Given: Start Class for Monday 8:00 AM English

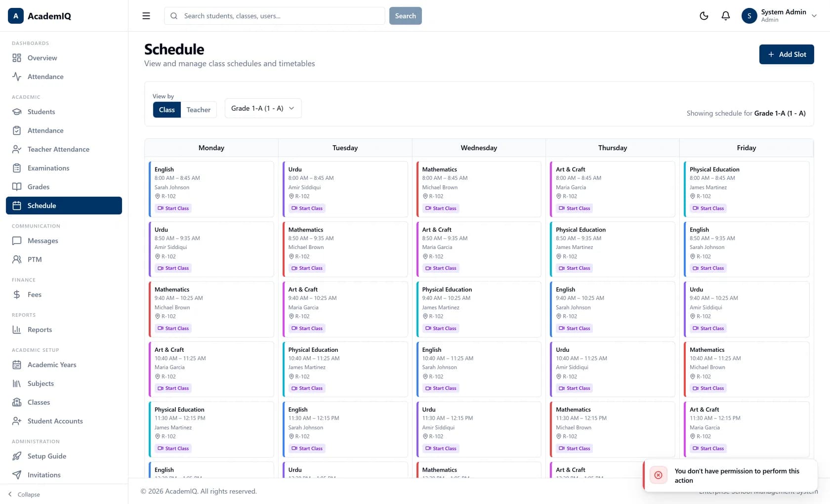Looking at the screenshot, I should coord(173,209).
